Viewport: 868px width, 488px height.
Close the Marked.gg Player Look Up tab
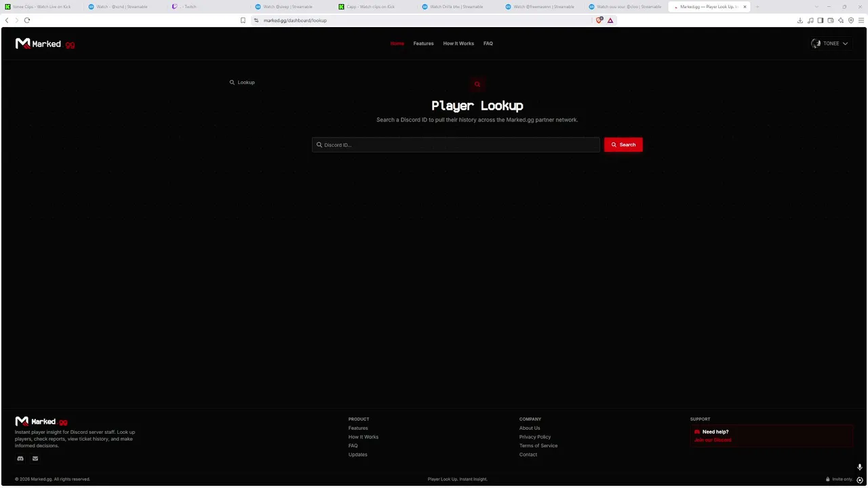tap(745, 7)
